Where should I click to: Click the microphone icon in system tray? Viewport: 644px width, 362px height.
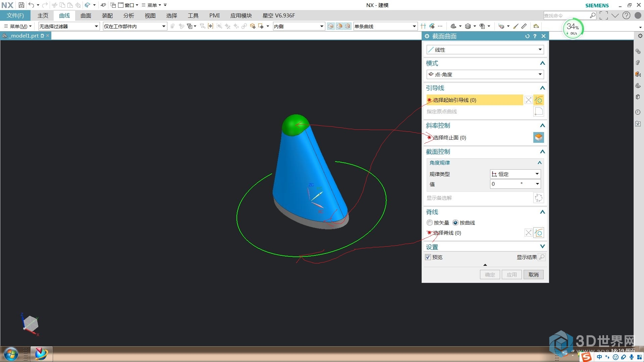632,357
